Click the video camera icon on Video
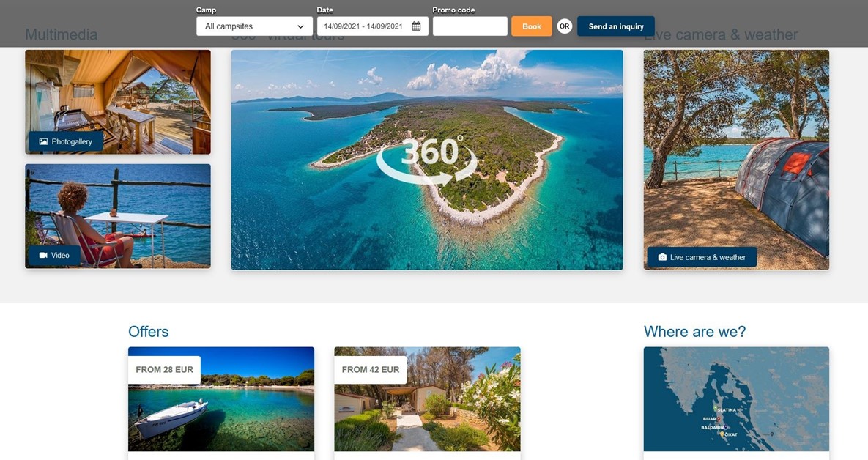Screen dimensions: 868x460 tap(43, 255)
